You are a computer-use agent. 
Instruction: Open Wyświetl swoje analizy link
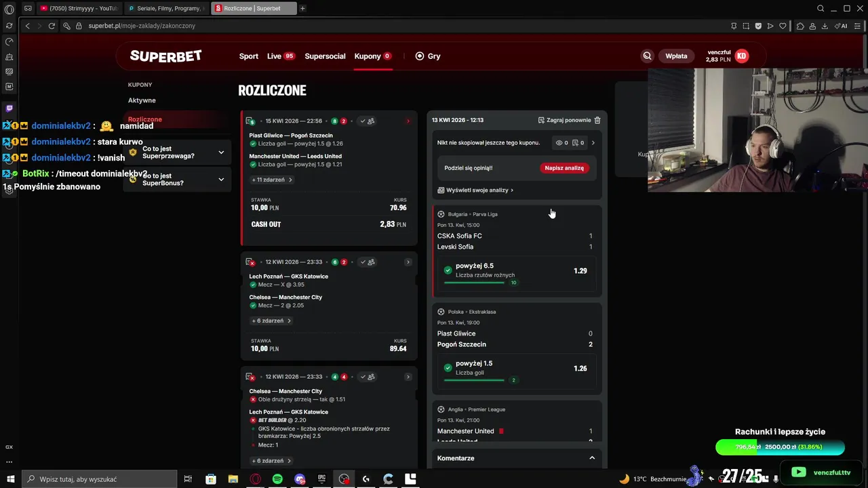(475, 190)
